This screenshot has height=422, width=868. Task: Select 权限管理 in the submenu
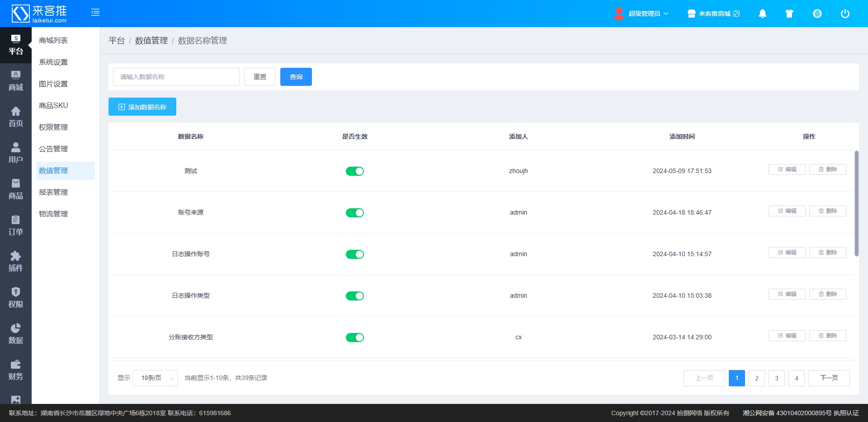(x=53, y=127)
